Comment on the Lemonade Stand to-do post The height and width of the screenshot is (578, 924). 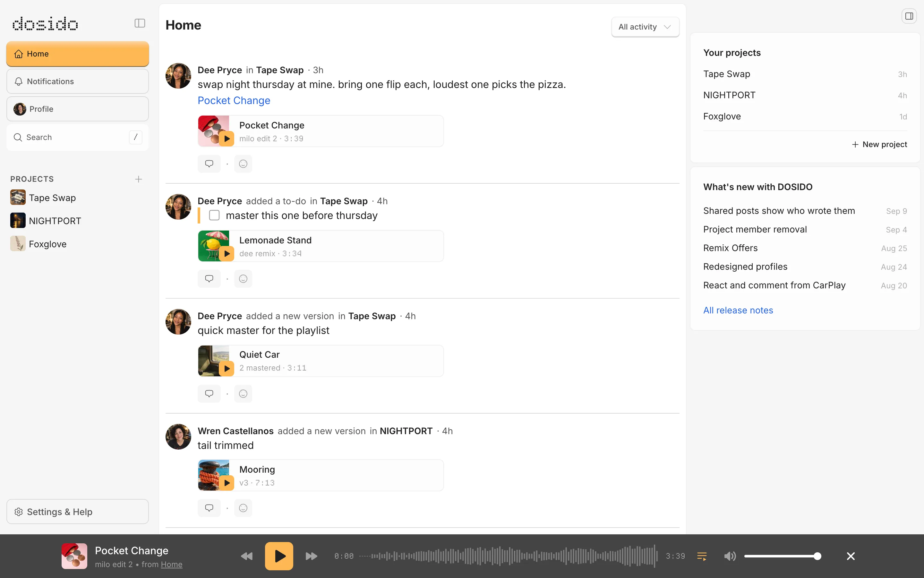coord(209,279)
